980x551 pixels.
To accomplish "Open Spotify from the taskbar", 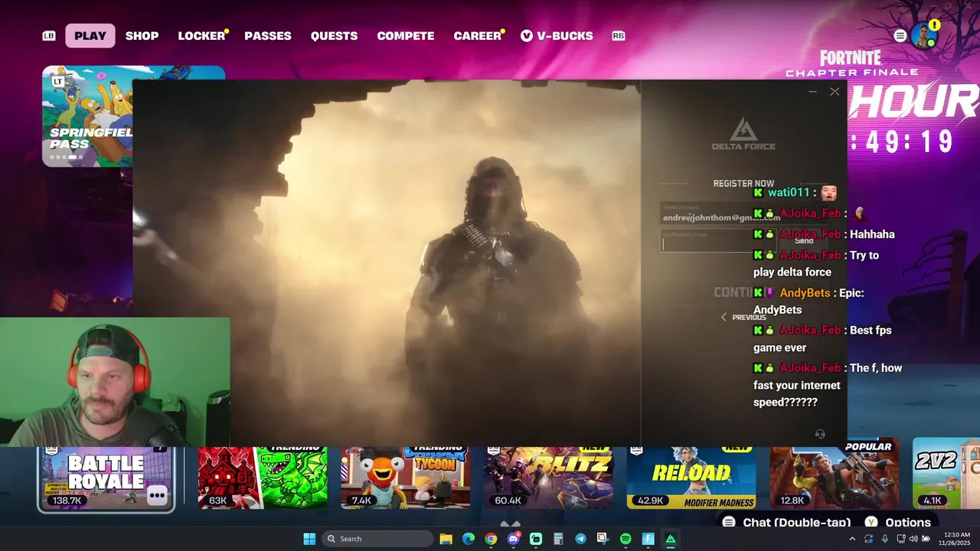I will point(626,539).
